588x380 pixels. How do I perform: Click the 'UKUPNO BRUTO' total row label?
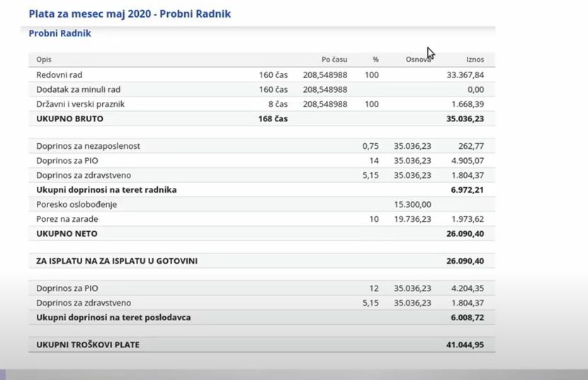(x=69, y=119)
